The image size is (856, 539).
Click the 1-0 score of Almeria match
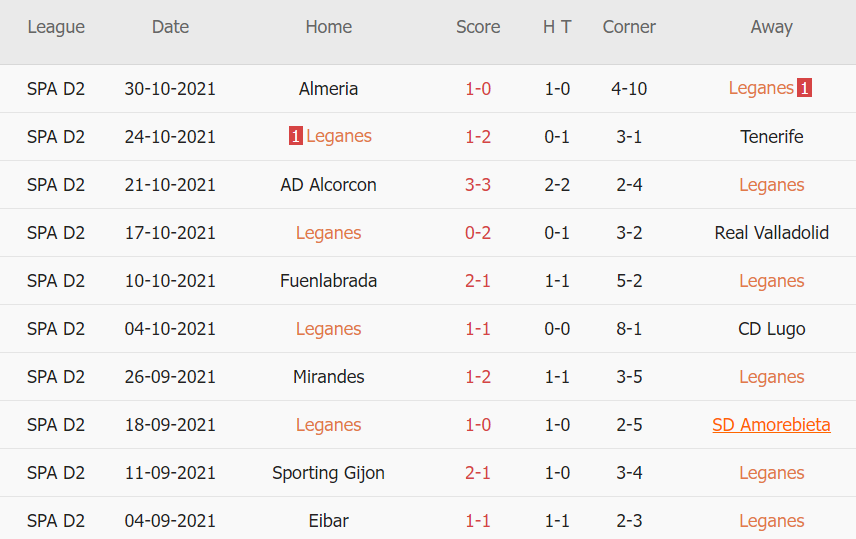[478, 89]
